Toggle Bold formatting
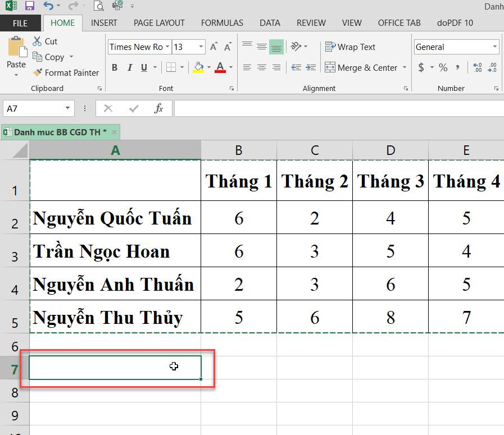The width and height of the screenshot is (504, 435). tap(115, 67)
